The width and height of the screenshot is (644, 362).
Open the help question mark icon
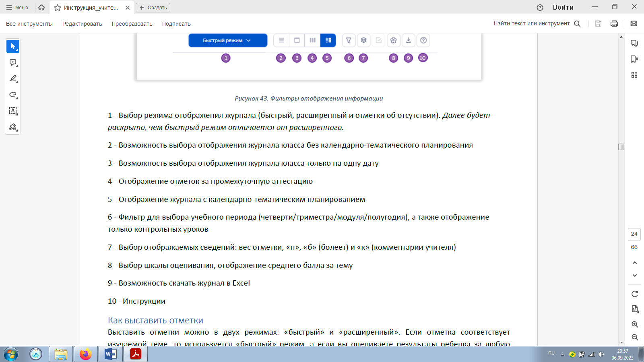(540, 8)
